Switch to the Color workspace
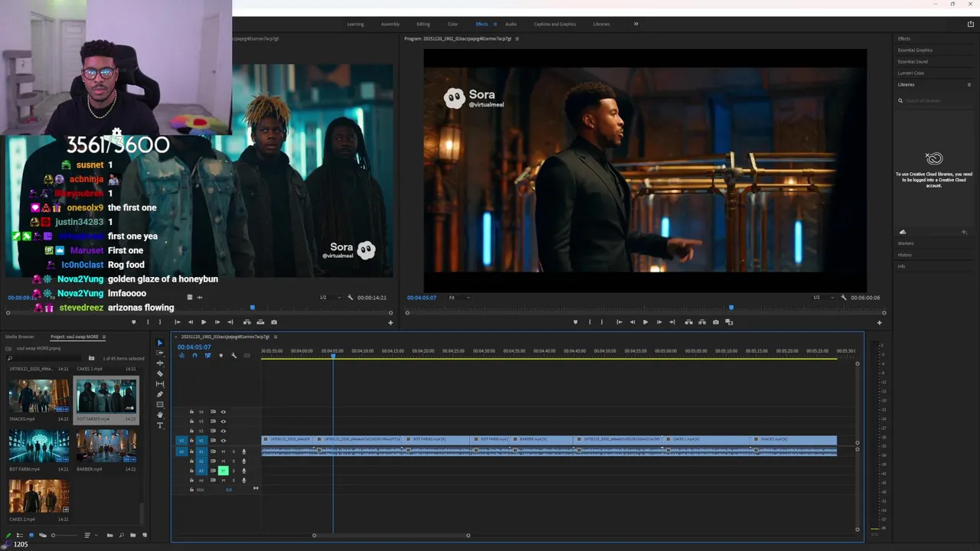This screenshot has width=980, height=551. click(x=452, y=24)
